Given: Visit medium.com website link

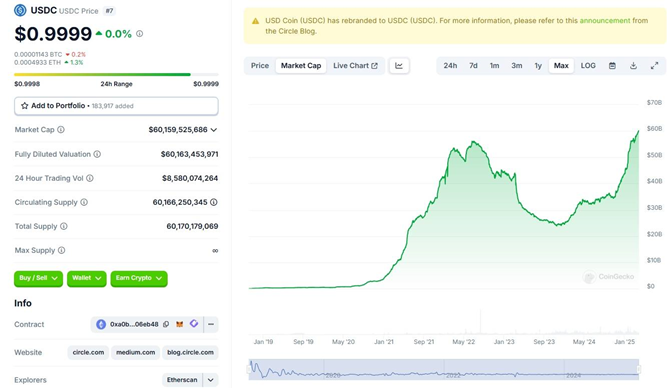Looking at the screenshot, I should pos(135,352).
